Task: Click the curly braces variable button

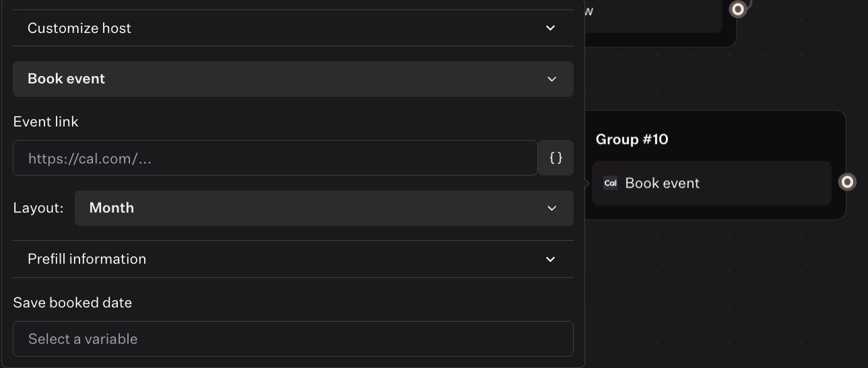Action: 556,158
